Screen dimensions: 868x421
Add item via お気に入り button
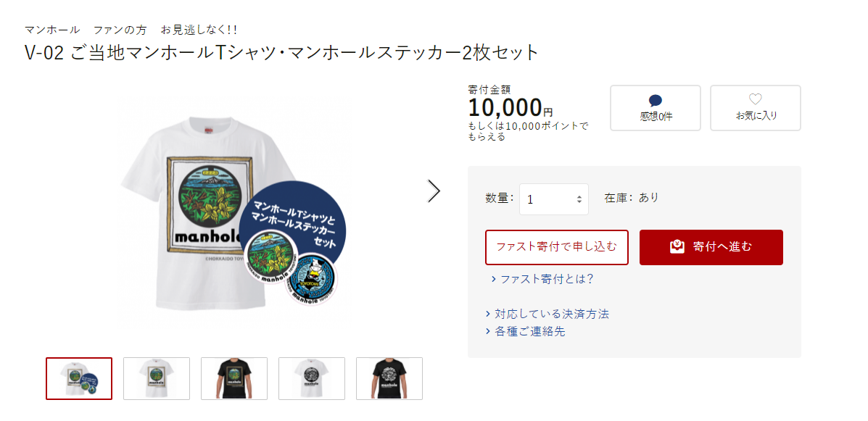click(x=756, y=108)
